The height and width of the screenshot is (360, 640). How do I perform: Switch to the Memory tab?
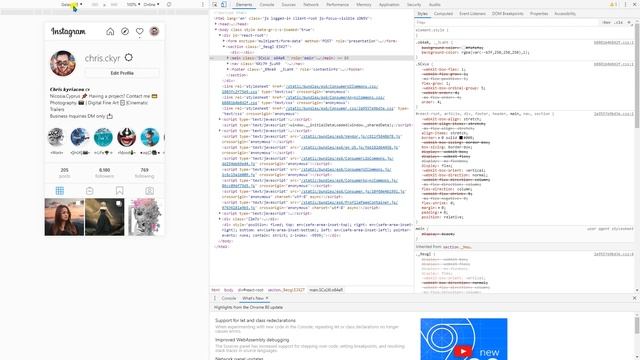[x=363, y=4]
